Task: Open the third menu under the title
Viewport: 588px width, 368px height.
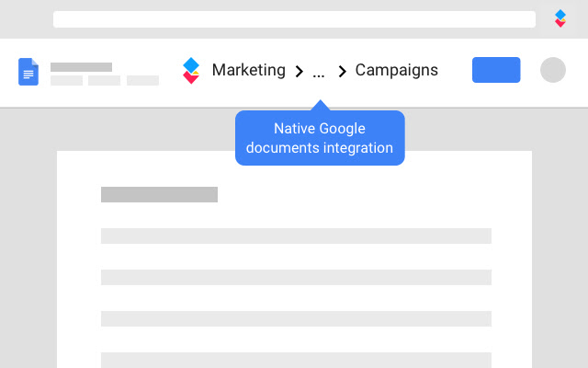Action: tap(142, 81)
